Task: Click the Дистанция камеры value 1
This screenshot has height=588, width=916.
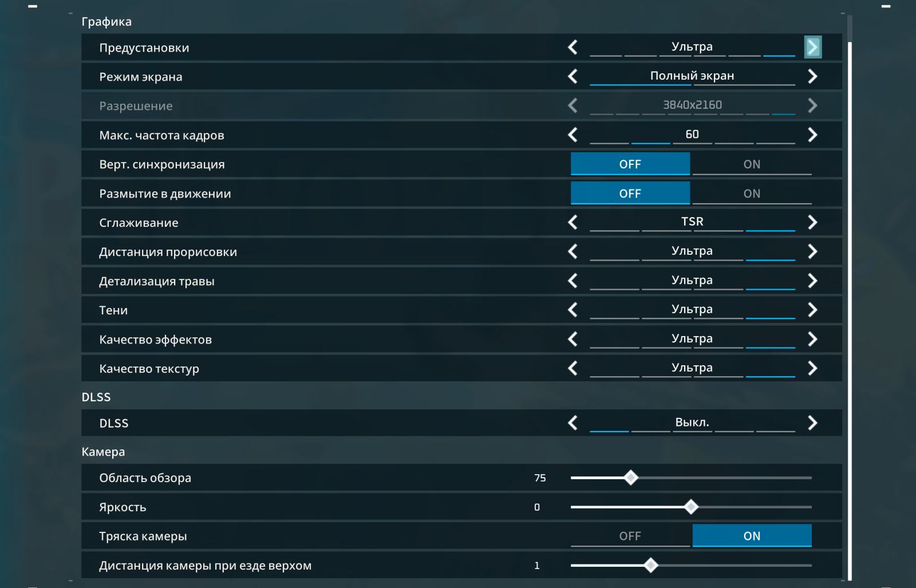Action: click(537, 565)
